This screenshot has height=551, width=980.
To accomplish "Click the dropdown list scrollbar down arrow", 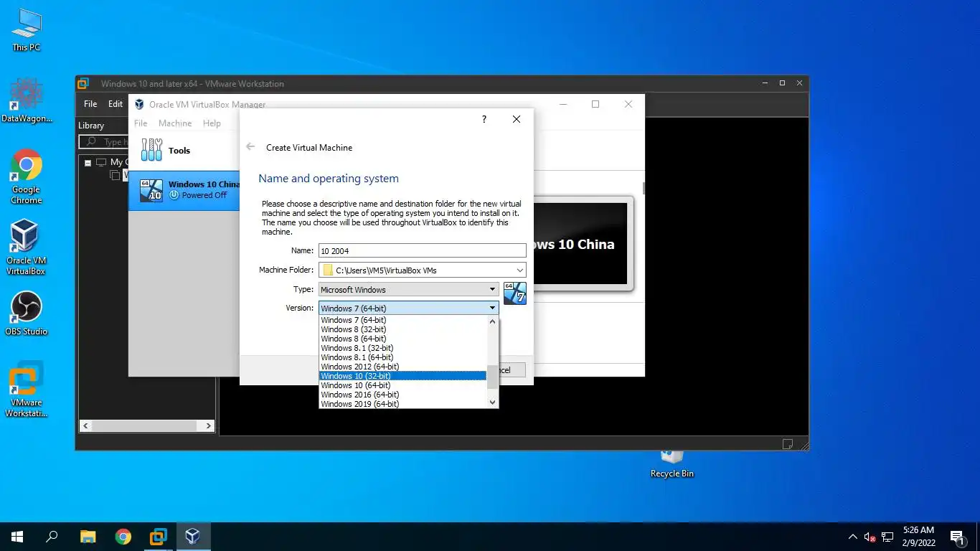I will point(492,402).
